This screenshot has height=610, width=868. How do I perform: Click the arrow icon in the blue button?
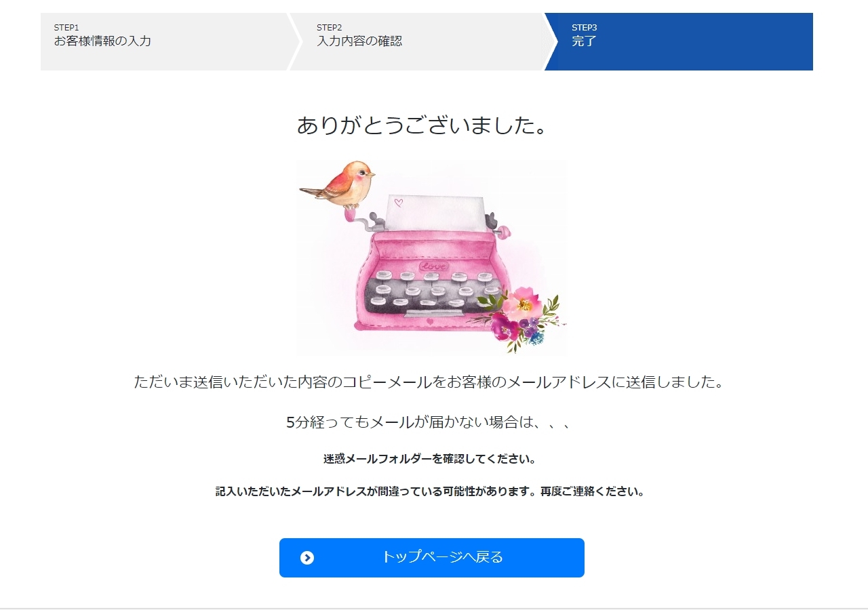pyautogui.click(x=307, y=558)
